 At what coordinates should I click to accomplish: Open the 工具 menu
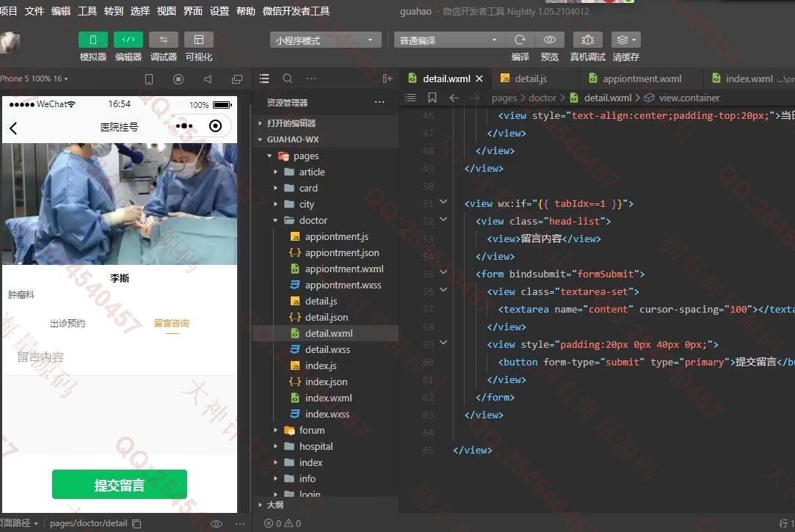(x=87, y=11)
